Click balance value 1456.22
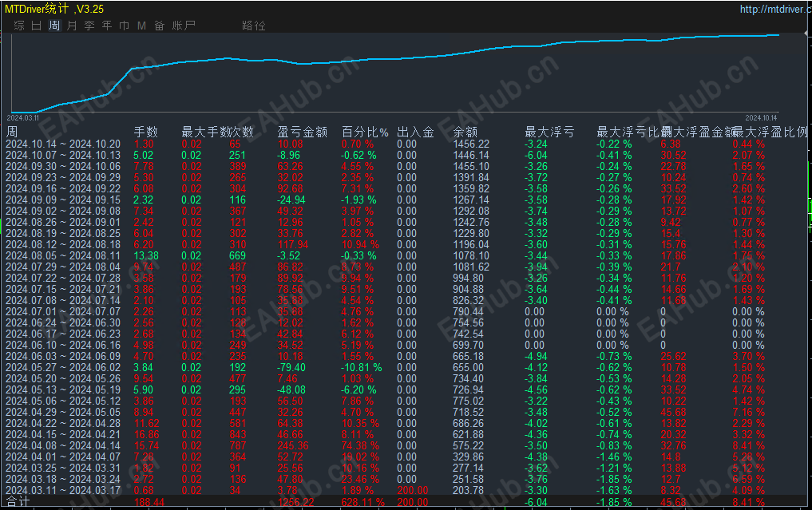The height and width of the screenshot is (510, 812). click(x=471, y=144)
